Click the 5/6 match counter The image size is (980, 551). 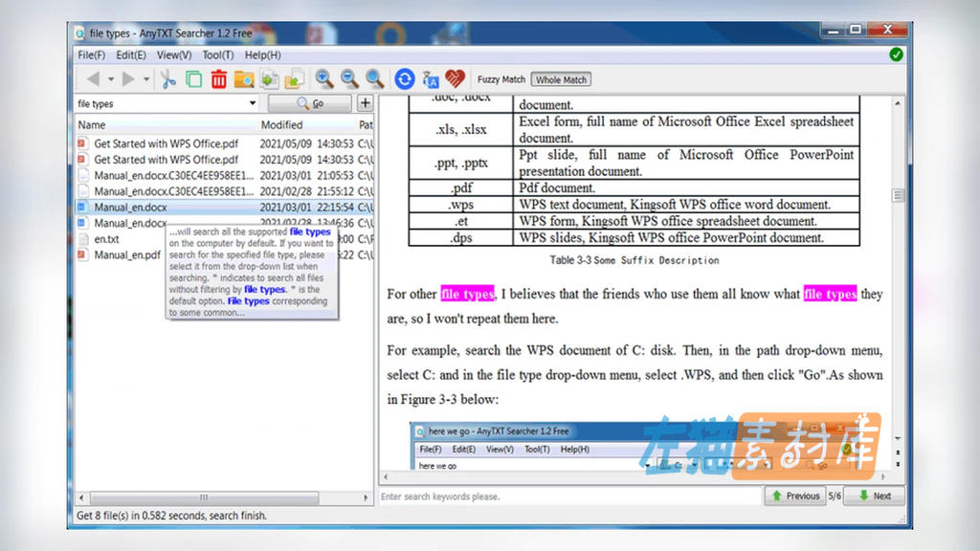tap(835, 496)
